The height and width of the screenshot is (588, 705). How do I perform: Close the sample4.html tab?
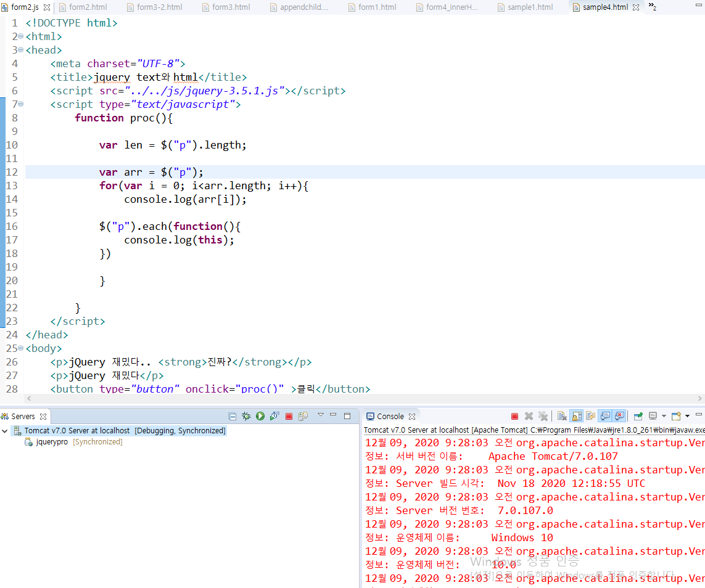click(636, 7)
